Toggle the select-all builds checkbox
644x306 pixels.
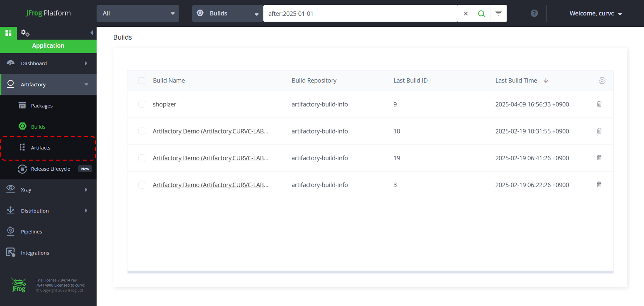(142, 81)
